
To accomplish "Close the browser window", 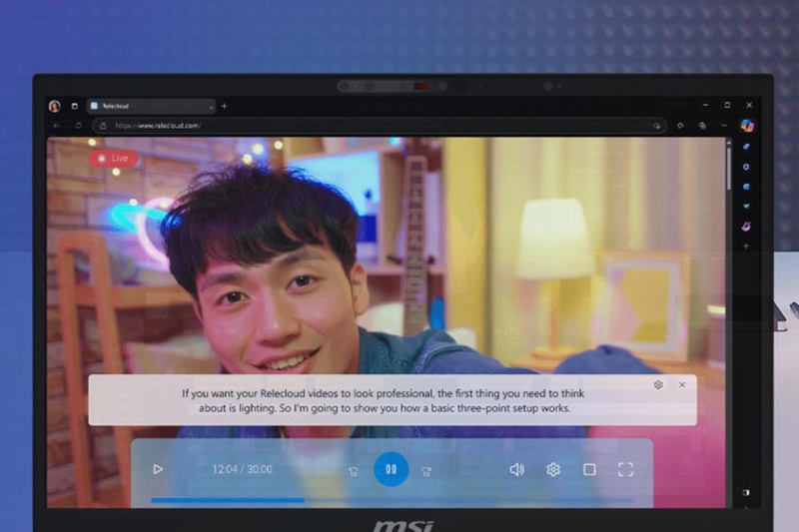I will pos(749,105).
